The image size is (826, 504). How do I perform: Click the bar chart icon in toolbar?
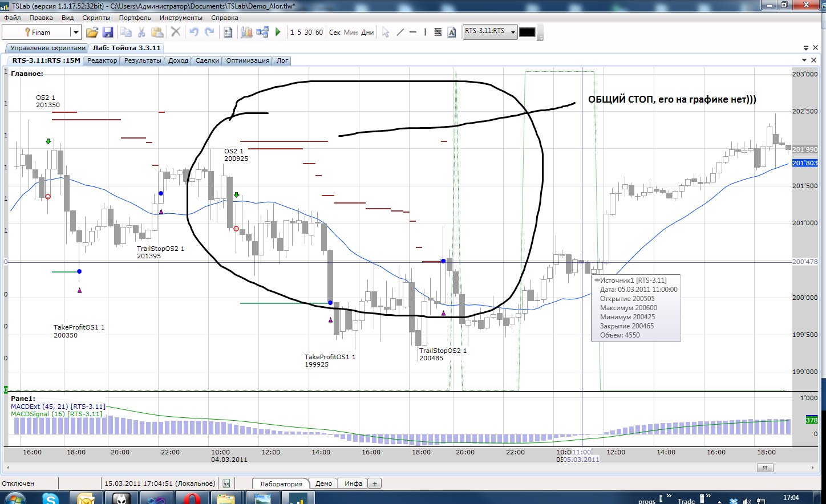coord(246,32)
